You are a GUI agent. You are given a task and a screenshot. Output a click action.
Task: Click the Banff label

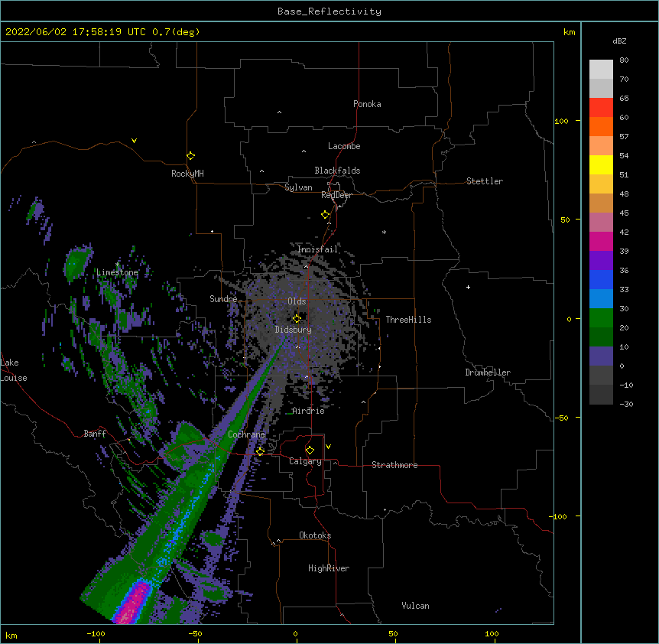click(95, 434)
